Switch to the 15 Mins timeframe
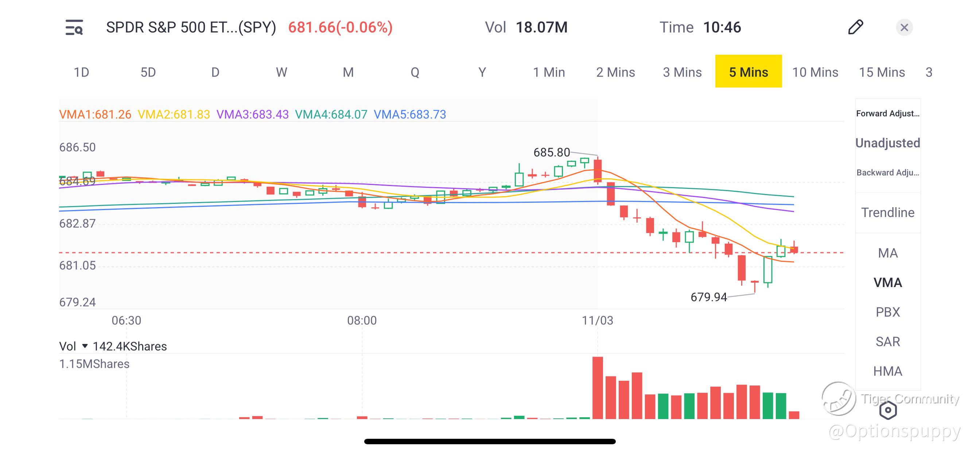 tap(882, 72)
